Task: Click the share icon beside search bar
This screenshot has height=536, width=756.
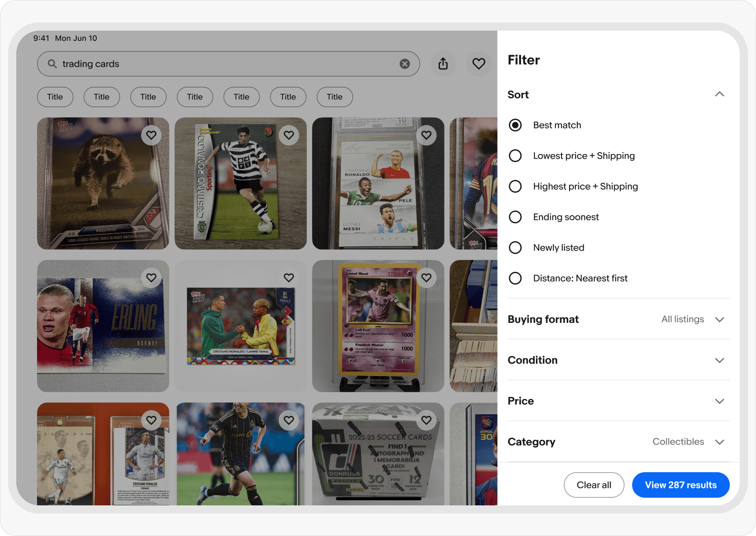Action: click(443, 64)
